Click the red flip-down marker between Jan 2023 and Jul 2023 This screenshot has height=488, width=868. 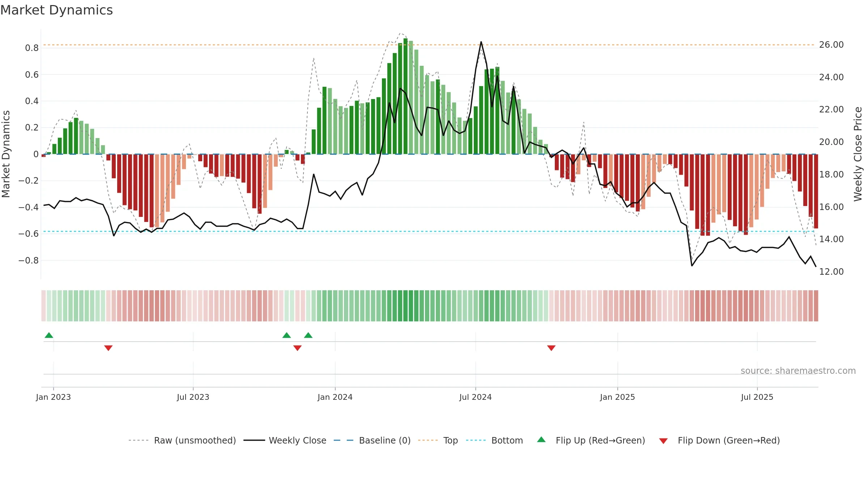108,348
